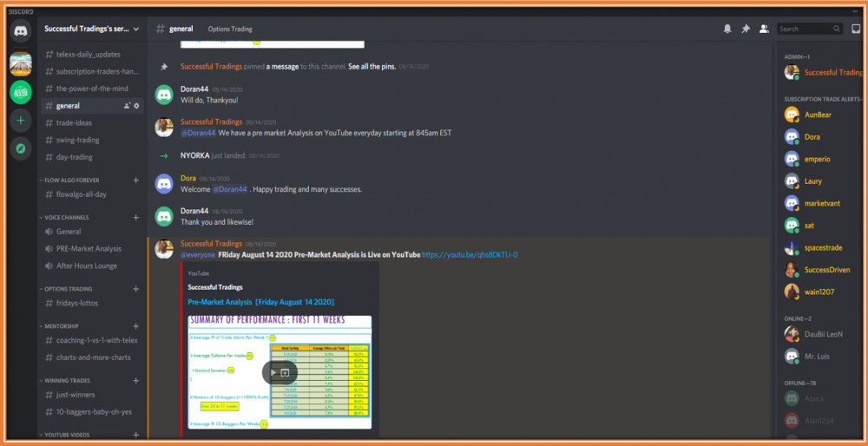Click Dora's avatar in the Welcome message
The image size is (868, 446).
click(x=164, y=183)
